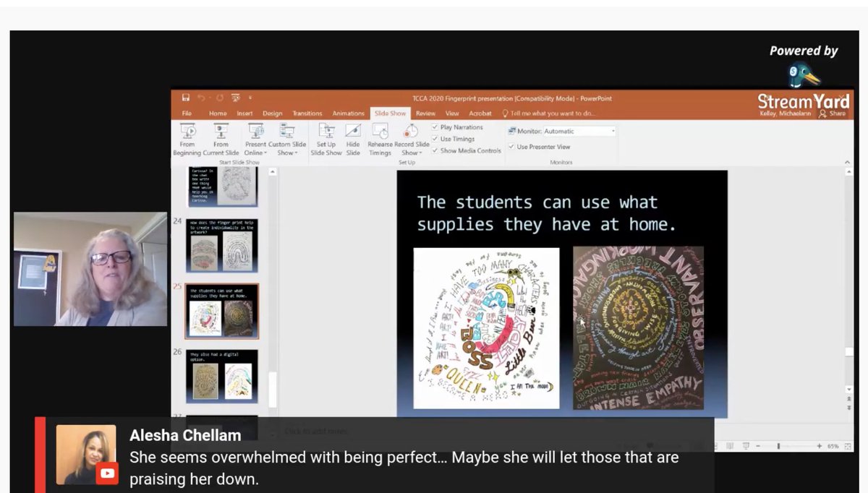Click the white fingerprint word artwork
Image resolution: width=868 pixels, height=493 pixels.
486,327
